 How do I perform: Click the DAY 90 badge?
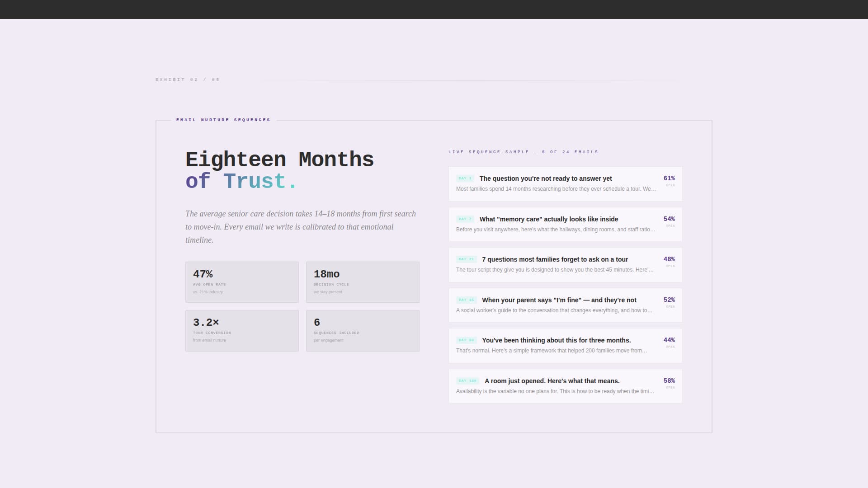click(x=466, y=340)
